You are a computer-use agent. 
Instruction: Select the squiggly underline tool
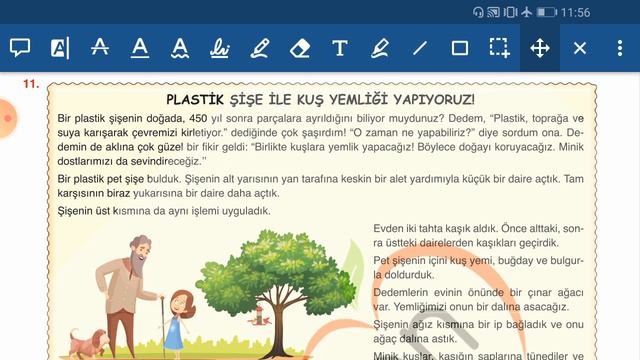click(180, 48)
